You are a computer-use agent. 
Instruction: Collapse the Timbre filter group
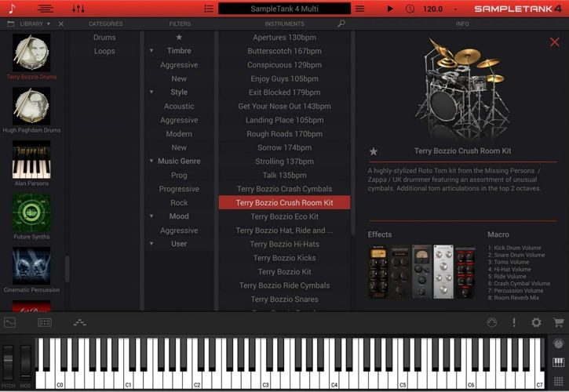151,51
